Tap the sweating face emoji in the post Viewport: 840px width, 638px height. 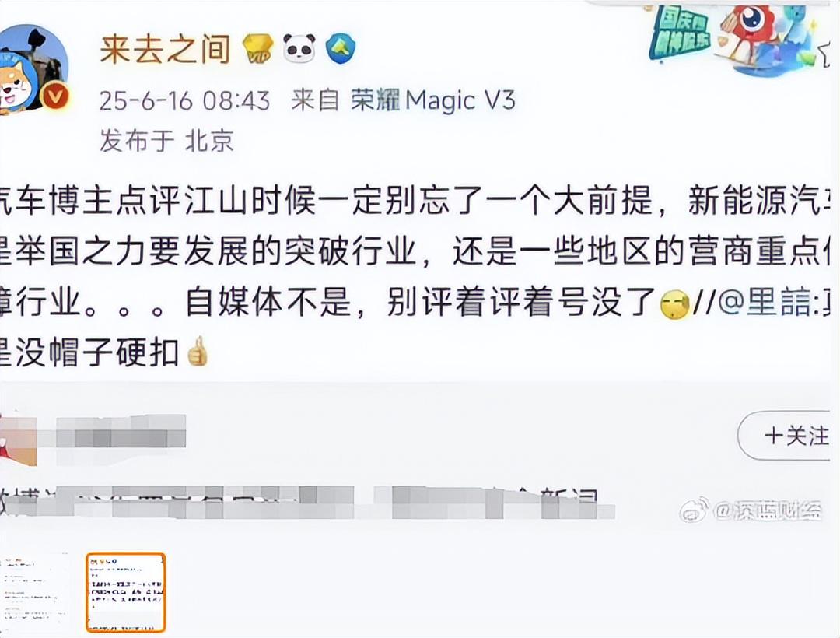click(674, 305)
